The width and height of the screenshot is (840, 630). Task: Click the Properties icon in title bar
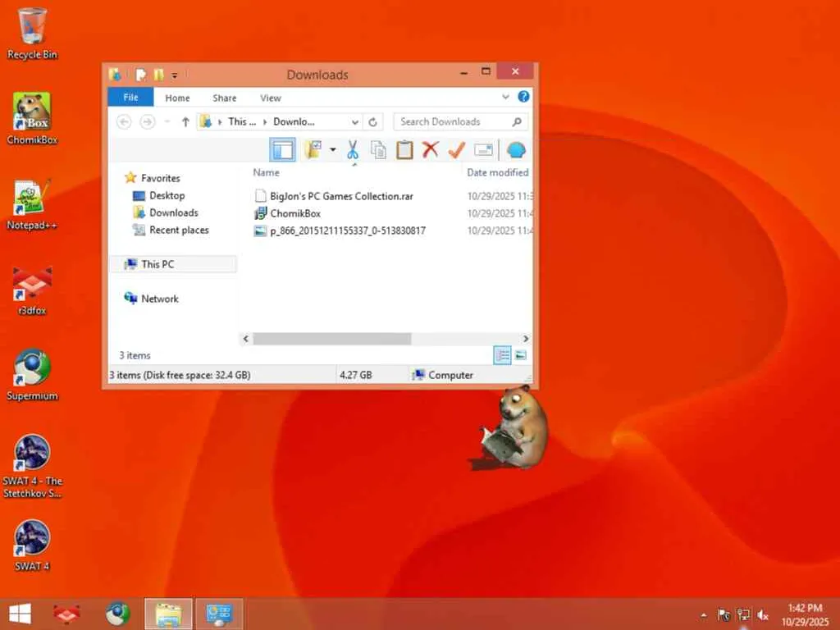[141, 75]
